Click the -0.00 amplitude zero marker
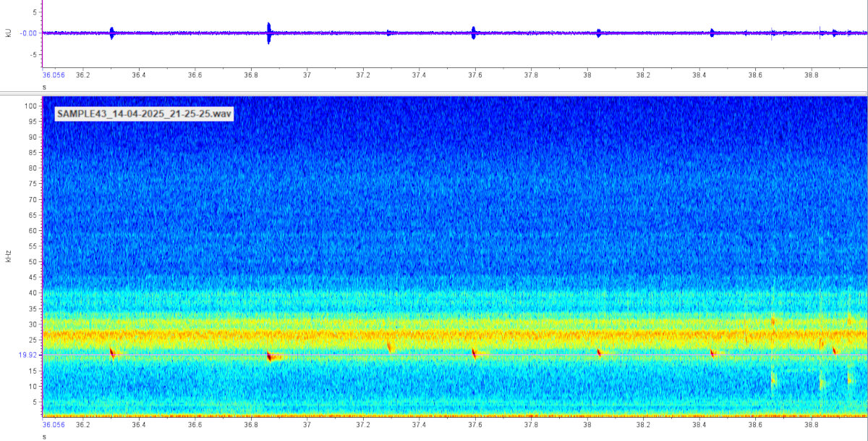 coord(30,33)
